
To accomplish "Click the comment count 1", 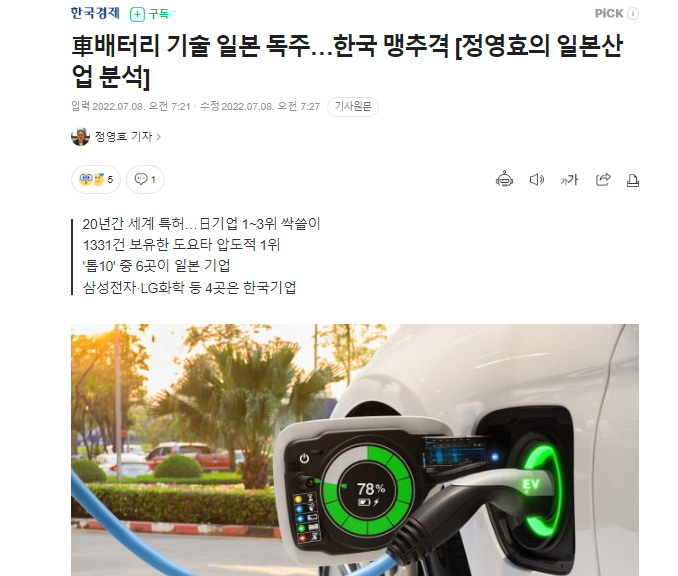I will [x=153, y=179].
